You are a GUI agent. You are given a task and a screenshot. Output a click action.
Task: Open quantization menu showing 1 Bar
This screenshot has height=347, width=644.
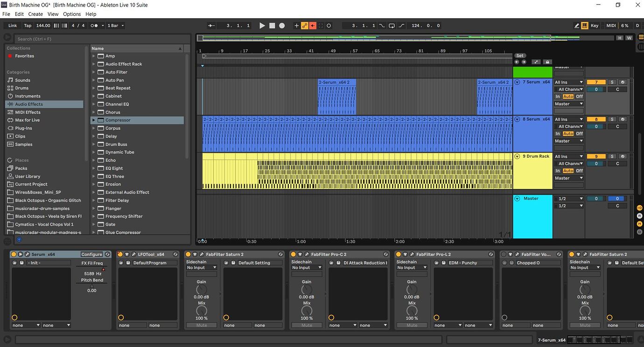[116, 26]
